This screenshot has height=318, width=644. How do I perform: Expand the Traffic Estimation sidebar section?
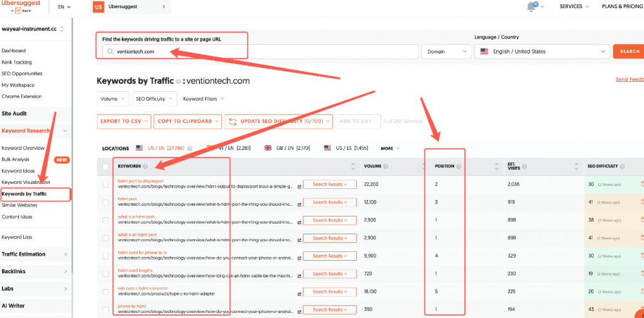35,254
